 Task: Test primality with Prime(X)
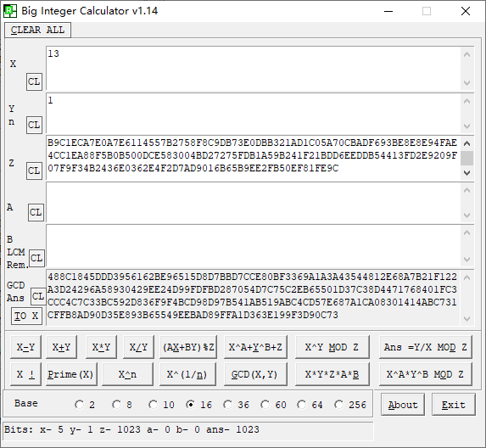click(x=71, y=374)
